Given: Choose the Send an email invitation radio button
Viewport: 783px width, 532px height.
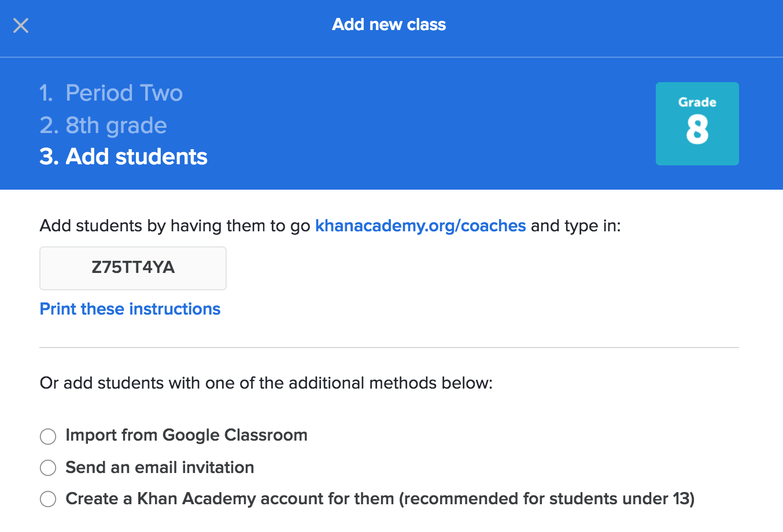Looking at the screenshot, I should pos(48,468).
